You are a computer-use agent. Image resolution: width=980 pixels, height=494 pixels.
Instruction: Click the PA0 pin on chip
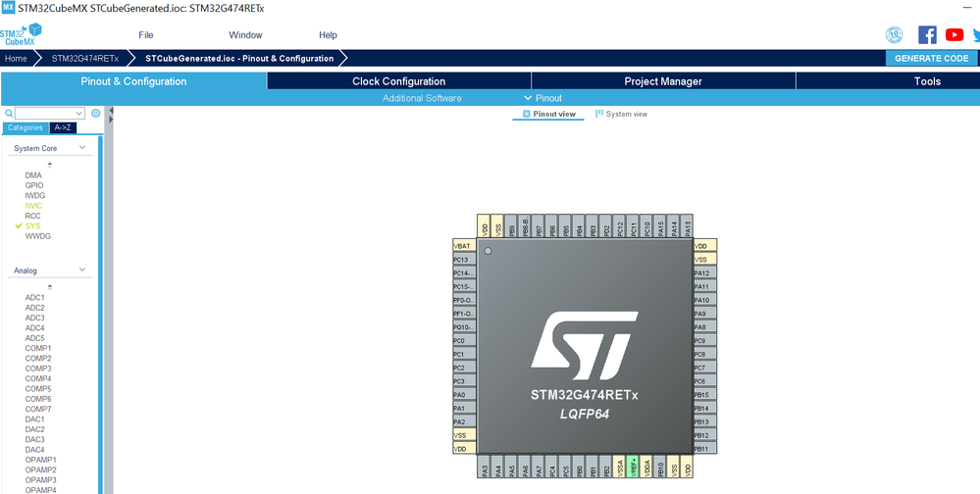(464, 395)
